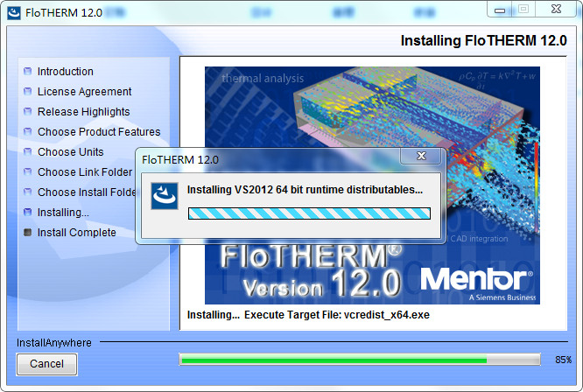
Task: Click the Cancel button
Action: click(x=47, y=364)
